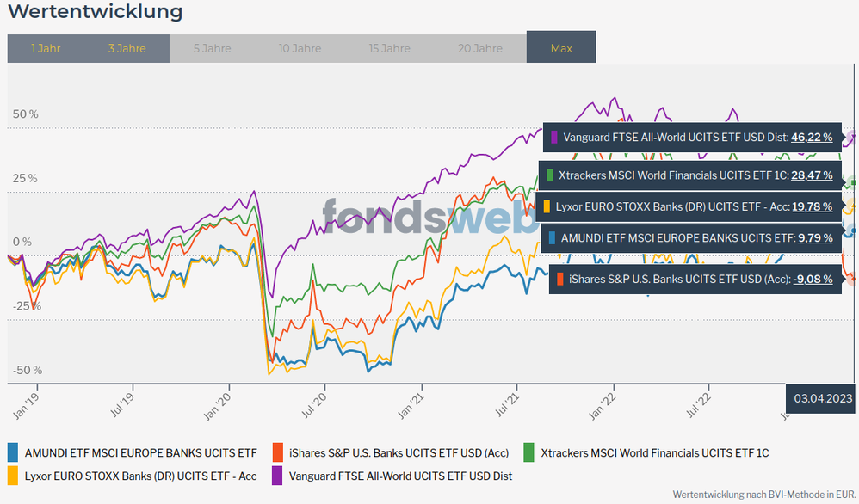Click Vanguard tooltip value 46,22 %
Image resolution: width=859 pixels, height=504 pixels.
click(x=812, y=137)
